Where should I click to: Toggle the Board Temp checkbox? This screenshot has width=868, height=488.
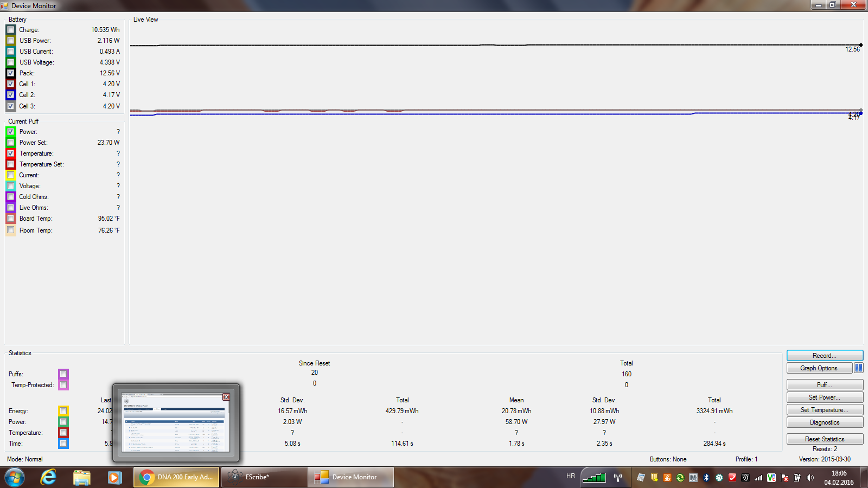coord(11,219)
